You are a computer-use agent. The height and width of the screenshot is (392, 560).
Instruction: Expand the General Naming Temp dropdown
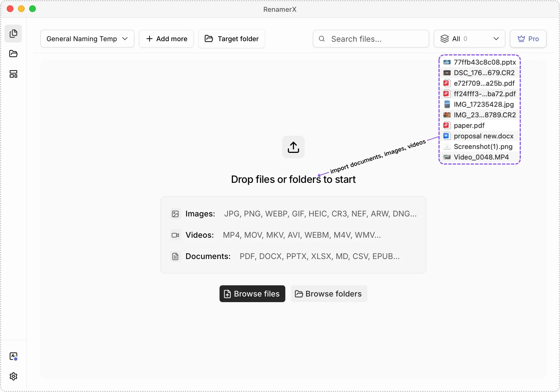(87, 39)
